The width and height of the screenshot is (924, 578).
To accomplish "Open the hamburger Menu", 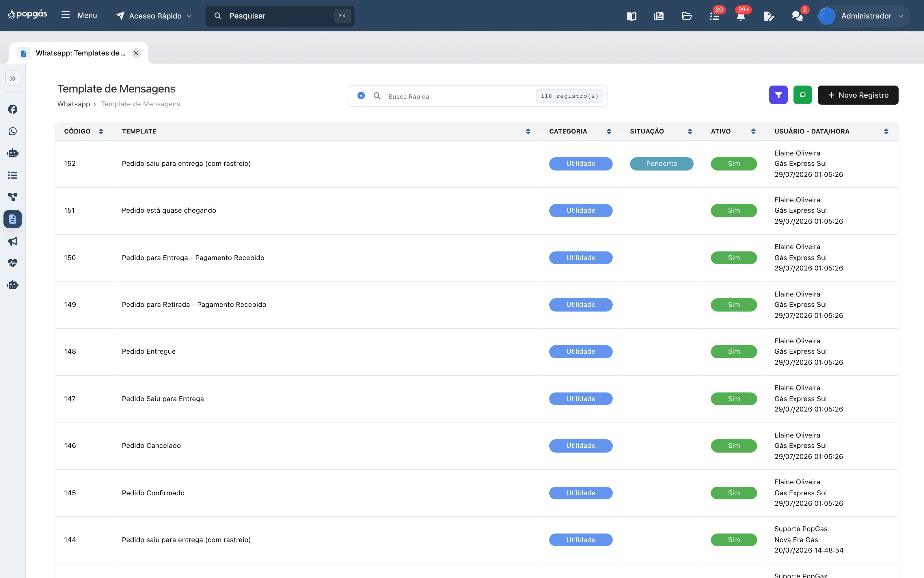I will (x=79, y=15).
